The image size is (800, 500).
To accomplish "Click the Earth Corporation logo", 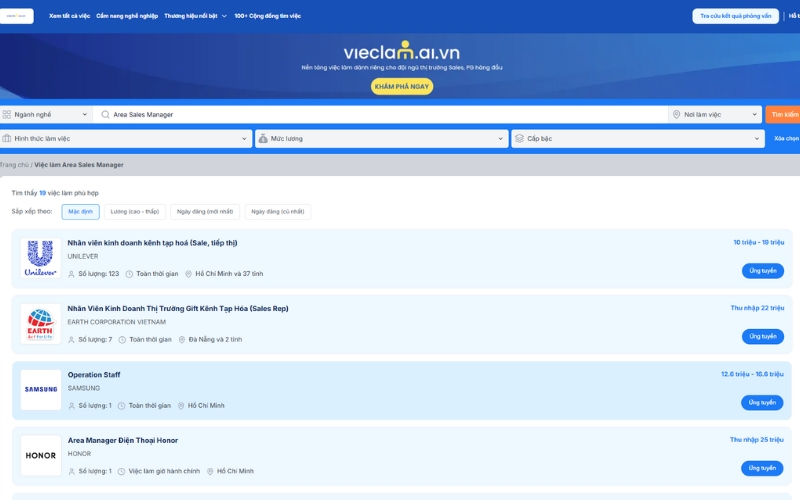I will [x=40, y=323].
